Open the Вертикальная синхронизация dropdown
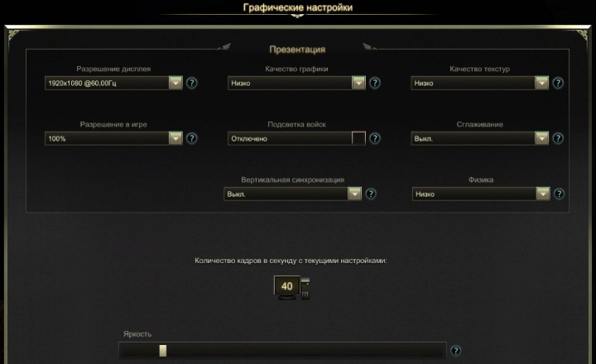The height and width of the screenshot is (364, 596). pyautogui.click(x=293, y=194)
